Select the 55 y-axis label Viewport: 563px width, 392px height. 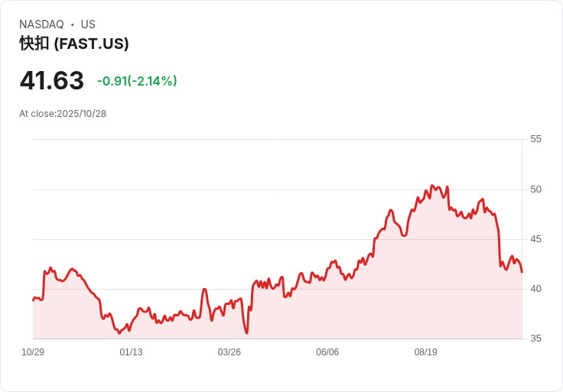535,139
